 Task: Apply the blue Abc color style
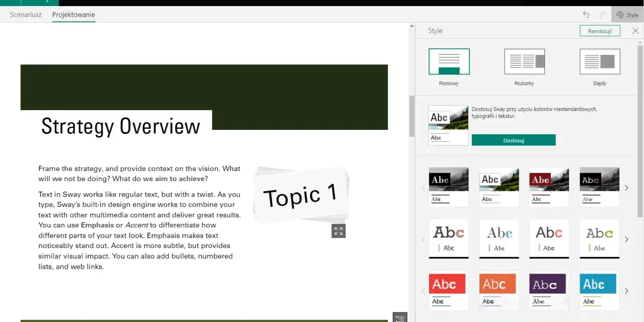point(600,290)
